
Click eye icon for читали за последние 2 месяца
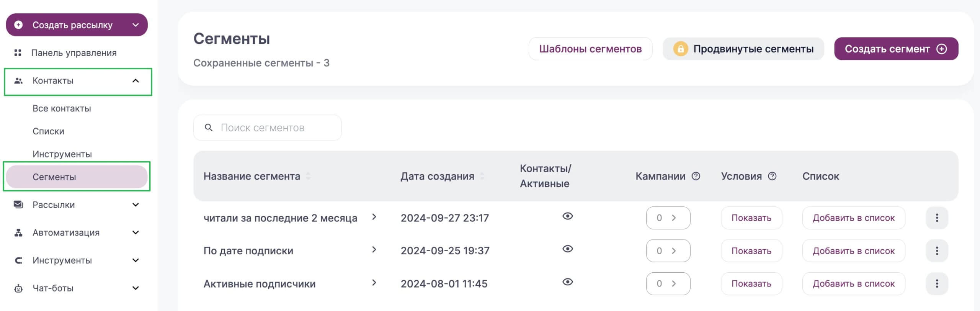(x=567, y=216)
